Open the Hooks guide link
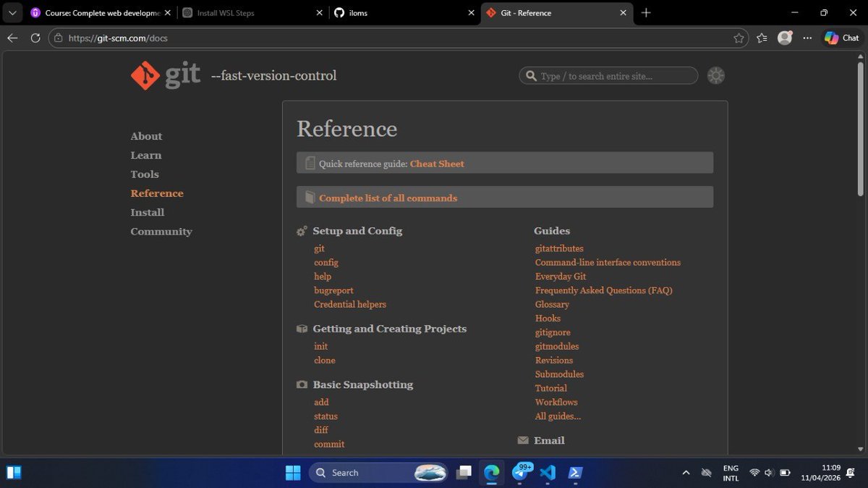Viewport: 868px width, 488px height. click(x=548, y=318)
